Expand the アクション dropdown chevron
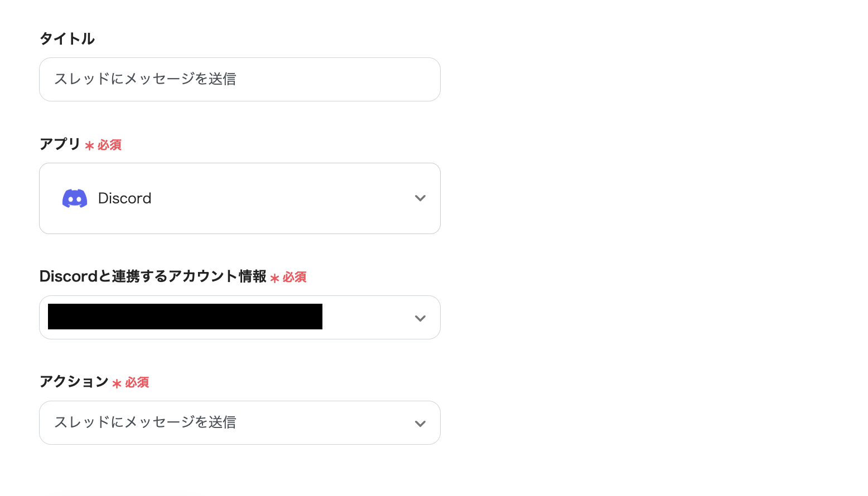Image resolution: width=868 pixels, height=496 pixels. 420,424
